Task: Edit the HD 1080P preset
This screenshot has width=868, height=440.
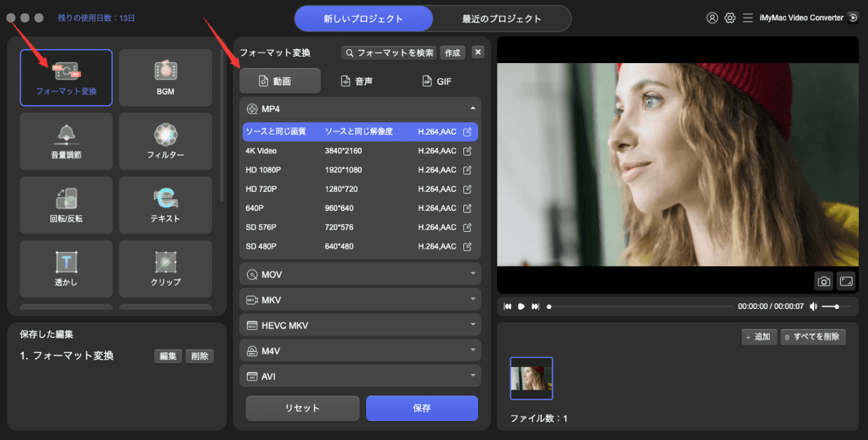Action: tap(468, 170)
